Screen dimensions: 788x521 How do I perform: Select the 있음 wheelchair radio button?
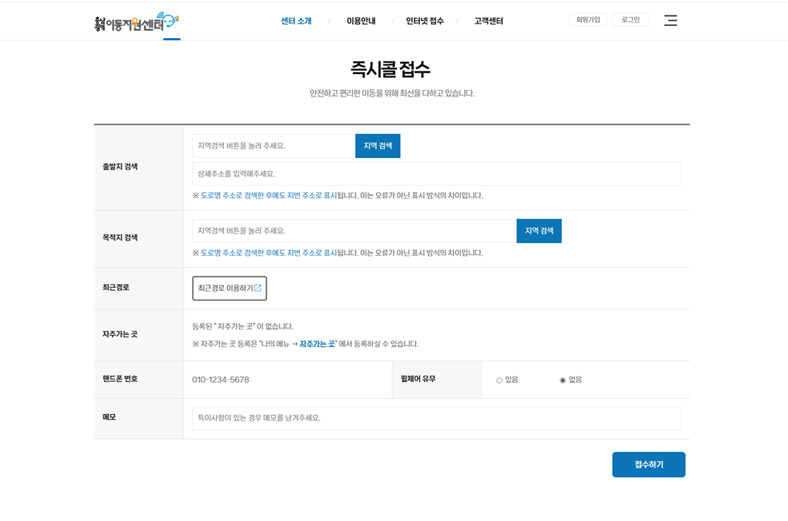click(500, 380)
